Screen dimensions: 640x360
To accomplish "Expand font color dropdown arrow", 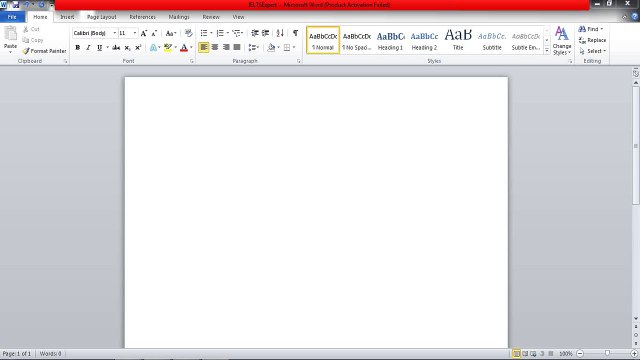I will pos(191,48).
